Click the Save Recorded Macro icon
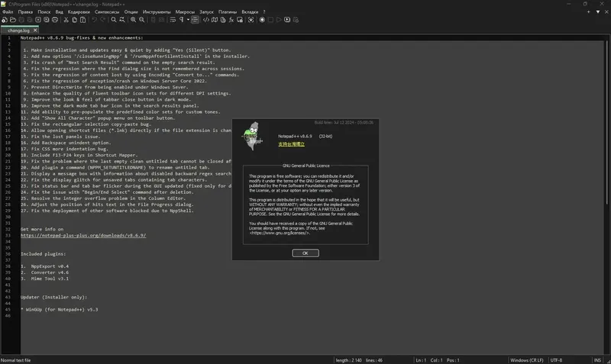The width and height of the screenshot is (611, 364). [x=296, y=20]
